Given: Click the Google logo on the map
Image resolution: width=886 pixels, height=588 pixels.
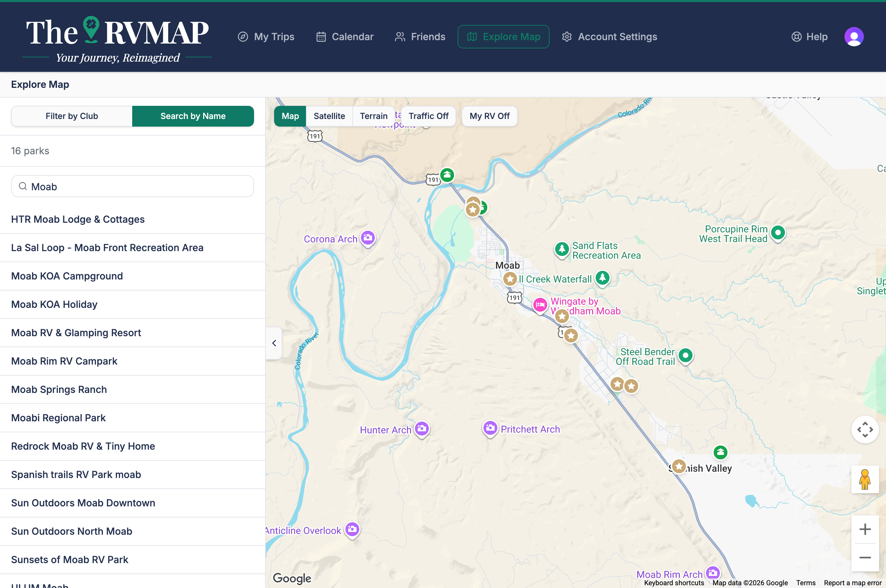Looking at the screenshot, I should [292, 578].
